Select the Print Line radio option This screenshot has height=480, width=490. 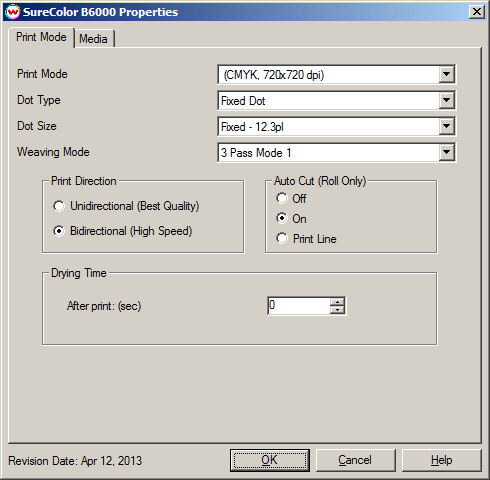coord(282,239)
